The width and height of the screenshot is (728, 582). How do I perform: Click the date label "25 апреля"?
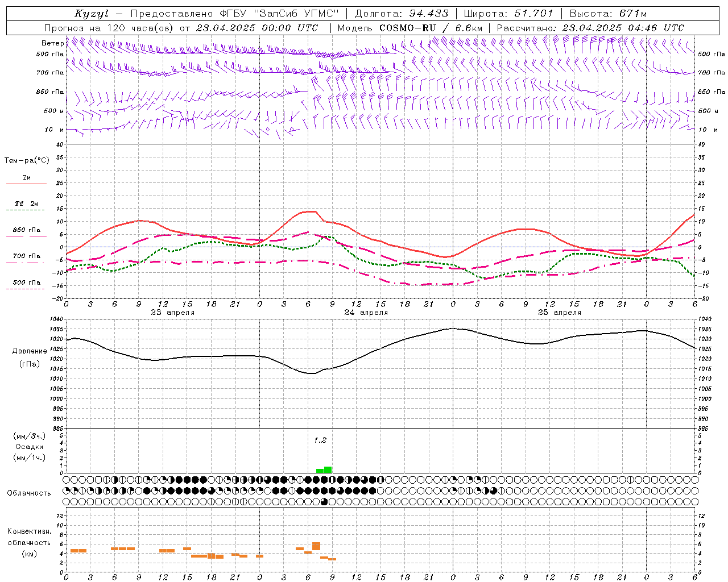pos(559,313)
